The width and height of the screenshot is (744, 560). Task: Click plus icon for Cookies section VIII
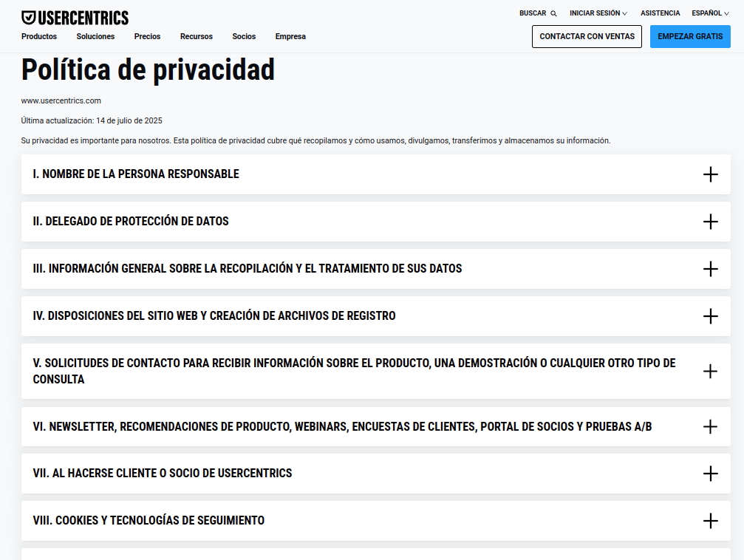coord(710,521)
